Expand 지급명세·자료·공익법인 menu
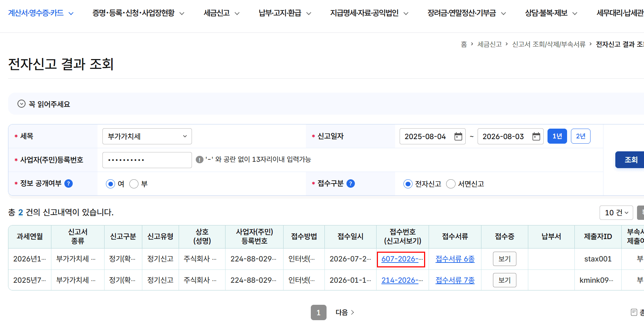 pos(369,13)
